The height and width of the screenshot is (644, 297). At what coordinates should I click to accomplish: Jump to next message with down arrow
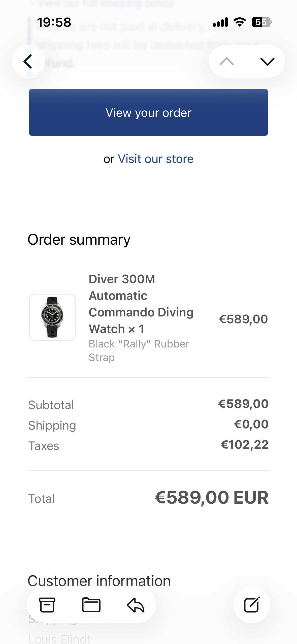tap(267, 61)
